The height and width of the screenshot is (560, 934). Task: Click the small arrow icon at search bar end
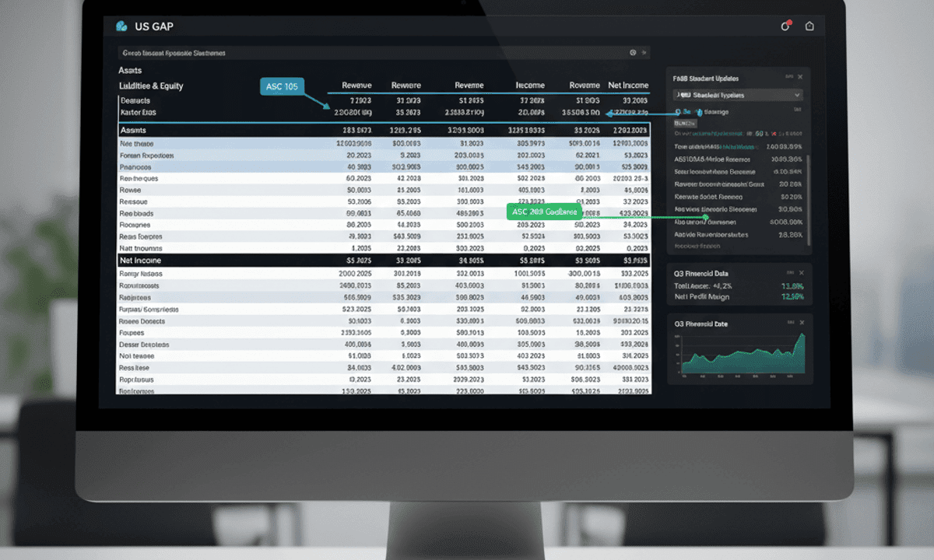click(x=644, y=53)
